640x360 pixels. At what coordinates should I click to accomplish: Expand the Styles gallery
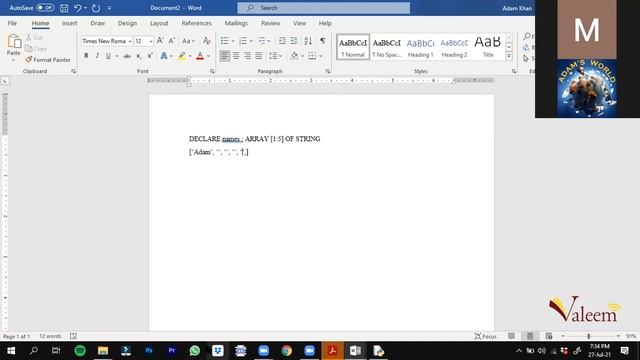509,56
